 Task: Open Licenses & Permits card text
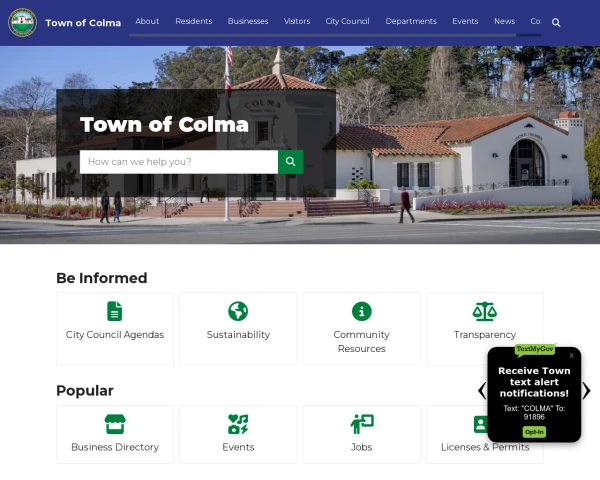pyautogui.click(x=485, y=447)
